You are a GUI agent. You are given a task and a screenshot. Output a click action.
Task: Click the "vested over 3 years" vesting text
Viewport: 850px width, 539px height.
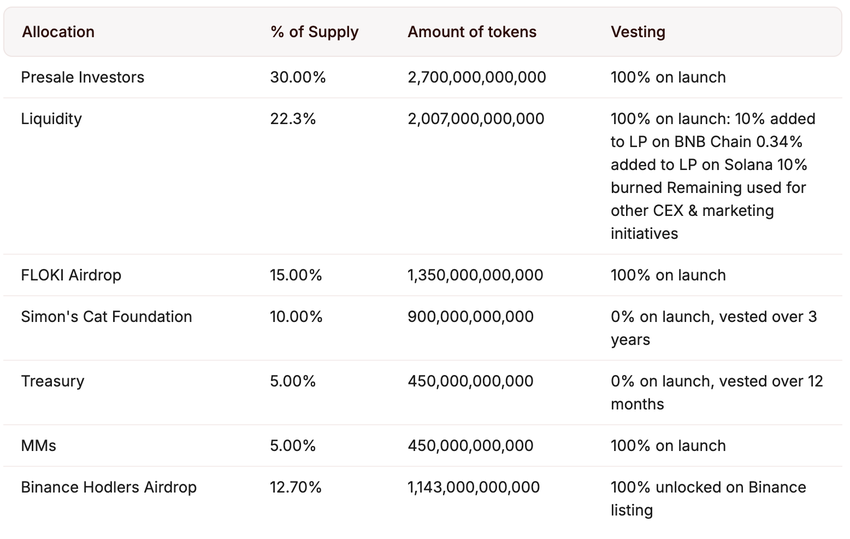click(x=714, y=328)
